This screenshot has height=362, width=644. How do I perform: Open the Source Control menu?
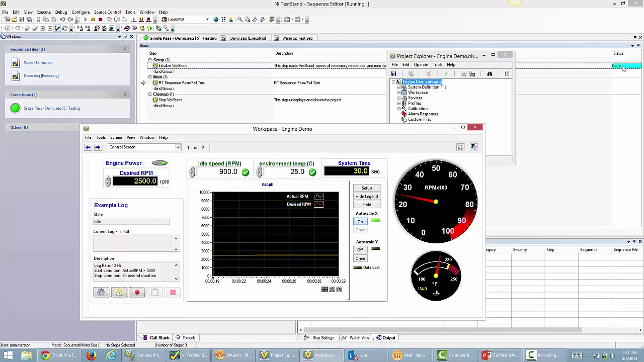pos(107,12)
